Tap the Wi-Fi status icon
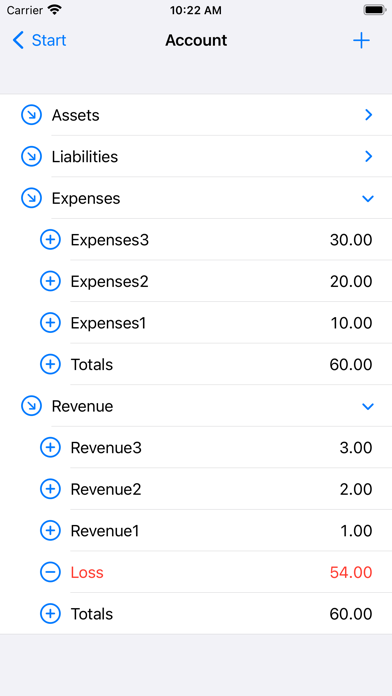This screenshot has width=392, height=696. tap(55, 10)
